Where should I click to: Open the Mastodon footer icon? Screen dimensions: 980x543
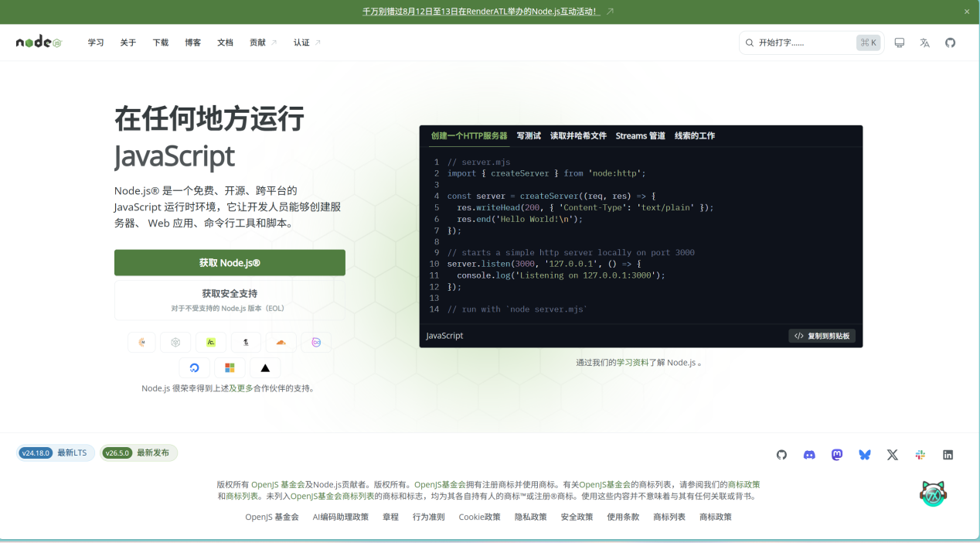837,455
